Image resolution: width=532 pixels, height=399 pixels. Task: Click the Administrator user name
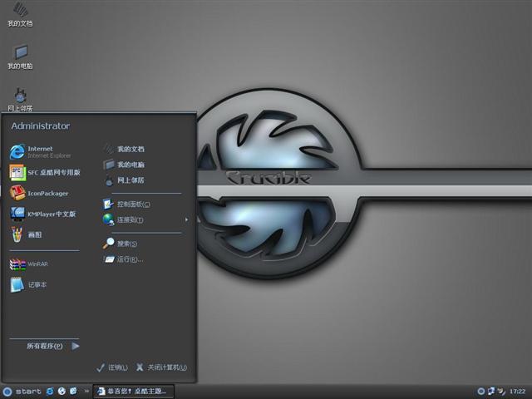coord(41,126)
